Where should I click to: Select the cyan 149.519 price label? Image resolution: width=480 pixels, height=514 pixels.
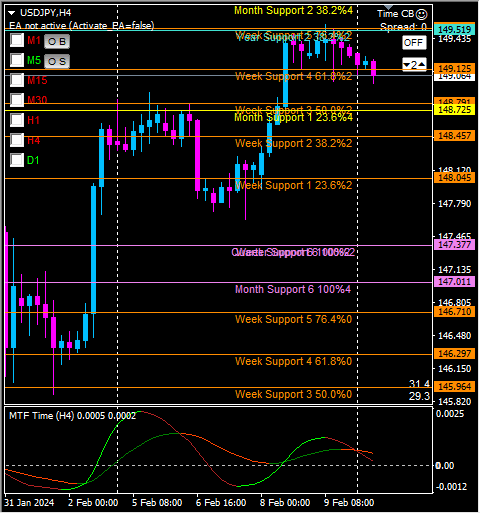(454, 30)
